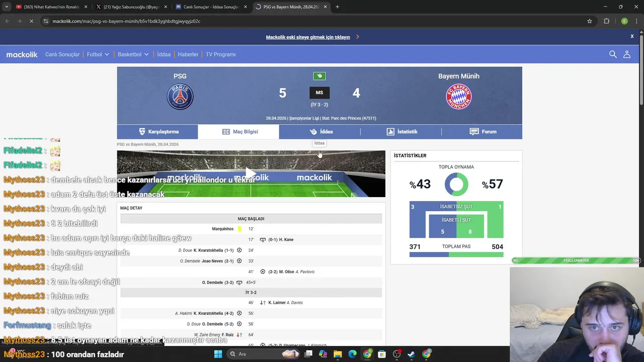Click the K. Laimer substitution icon
Viewport: 644px width, 362px height.
click(263, 303)
